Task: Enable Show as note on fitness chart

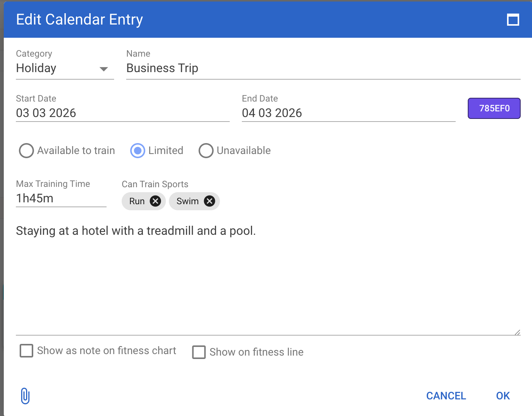Action: (x=26, y=351)
